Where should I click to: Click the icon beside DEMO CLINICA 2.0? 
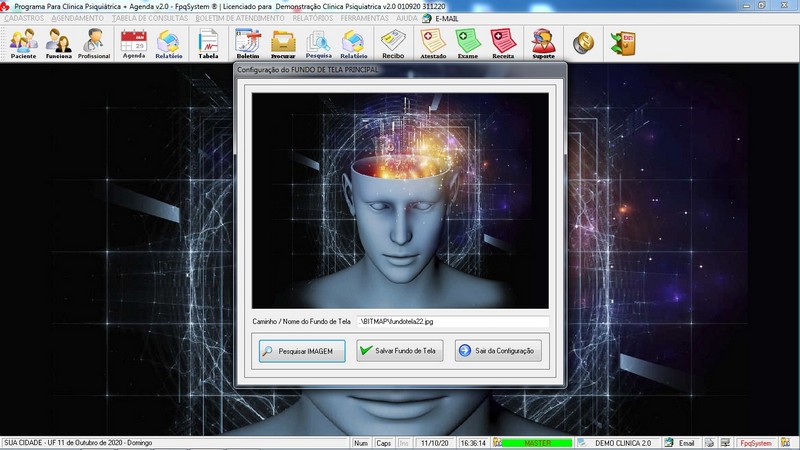click(582, 443)
